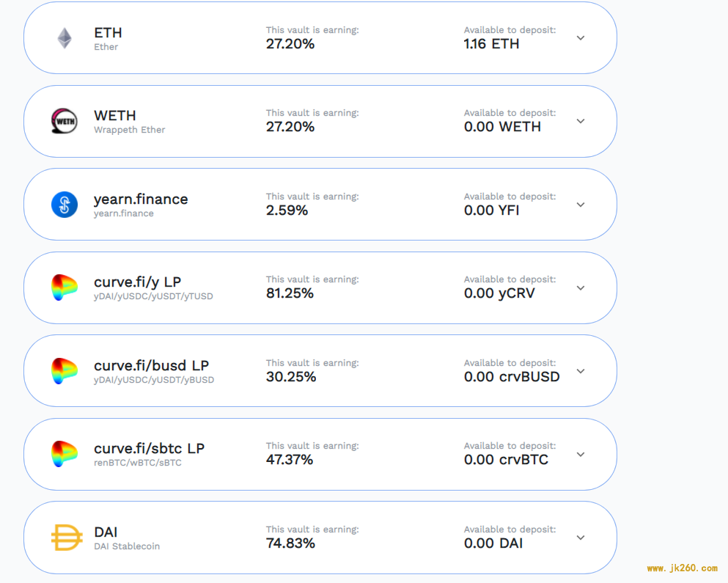Select the curve.fi/y LP title
The image size is (728, 583).
(x=137, y=282)
